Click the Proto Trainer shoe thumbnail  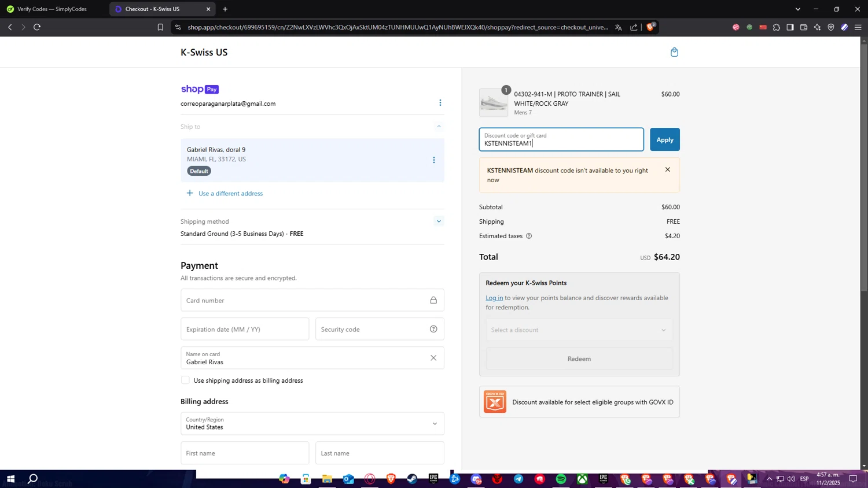[494, 102]
